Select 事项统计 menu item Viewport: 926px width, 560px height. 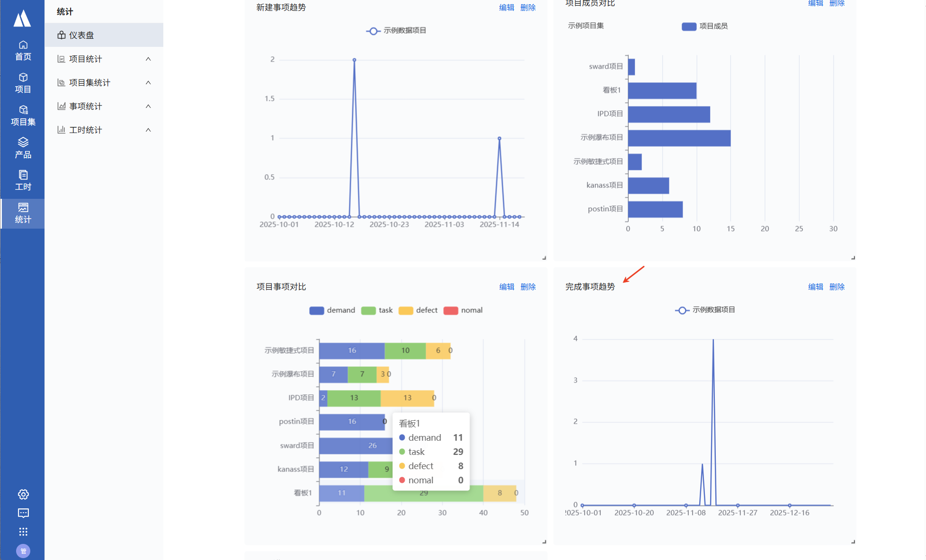(85, 107)
